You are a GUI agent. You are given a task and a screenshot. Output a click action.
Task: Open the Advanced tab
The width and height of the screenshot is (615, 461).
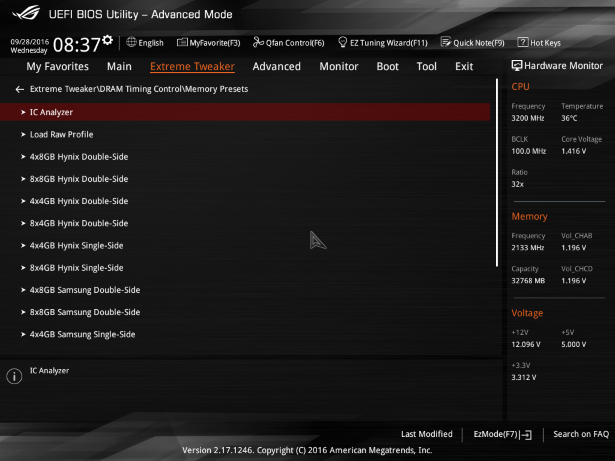pos(277,66)
